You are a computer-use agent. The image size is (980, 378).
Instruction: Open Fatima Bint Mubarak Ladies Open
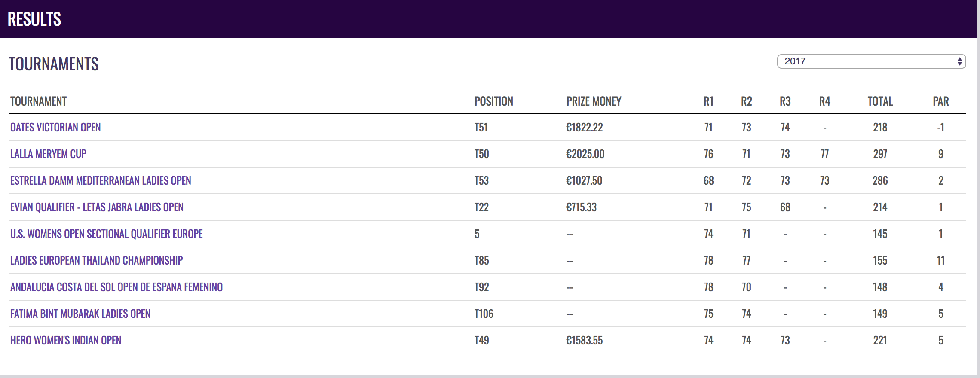[80, 314]
